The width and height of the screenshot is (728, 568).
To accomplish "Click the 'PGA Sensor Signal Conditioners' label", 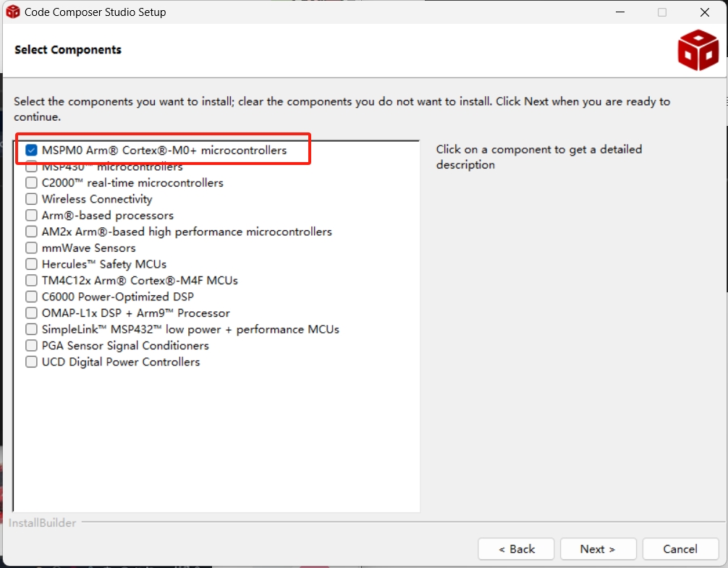I will click(x=125, y=345).
